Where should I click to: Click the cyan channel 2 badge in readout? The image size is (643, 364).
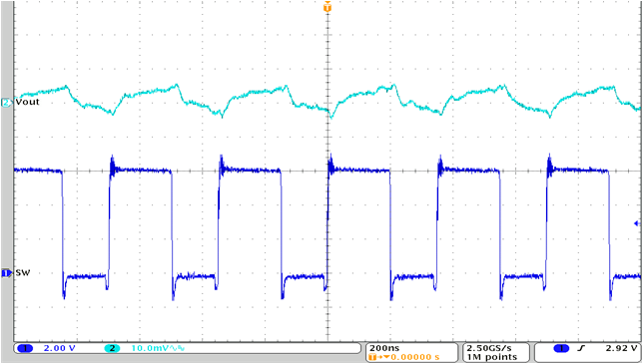pos(112,348)
